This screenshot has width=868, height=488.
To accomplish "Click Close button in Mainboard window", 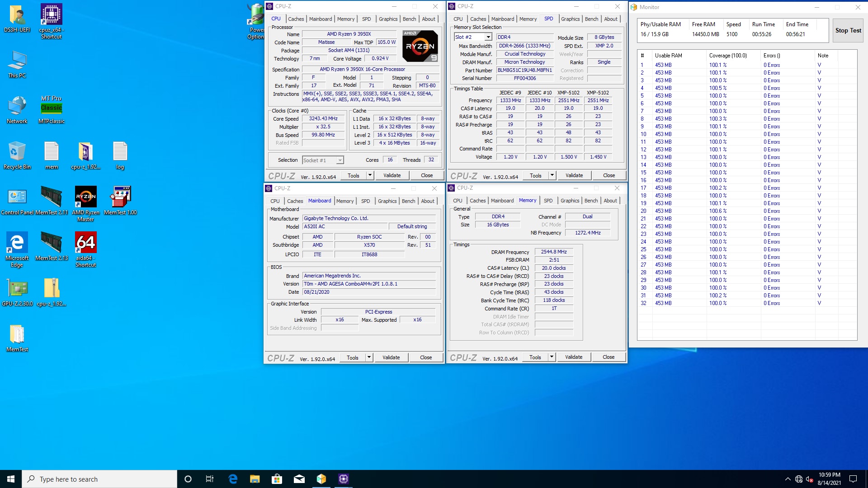I will click(426, 357).
